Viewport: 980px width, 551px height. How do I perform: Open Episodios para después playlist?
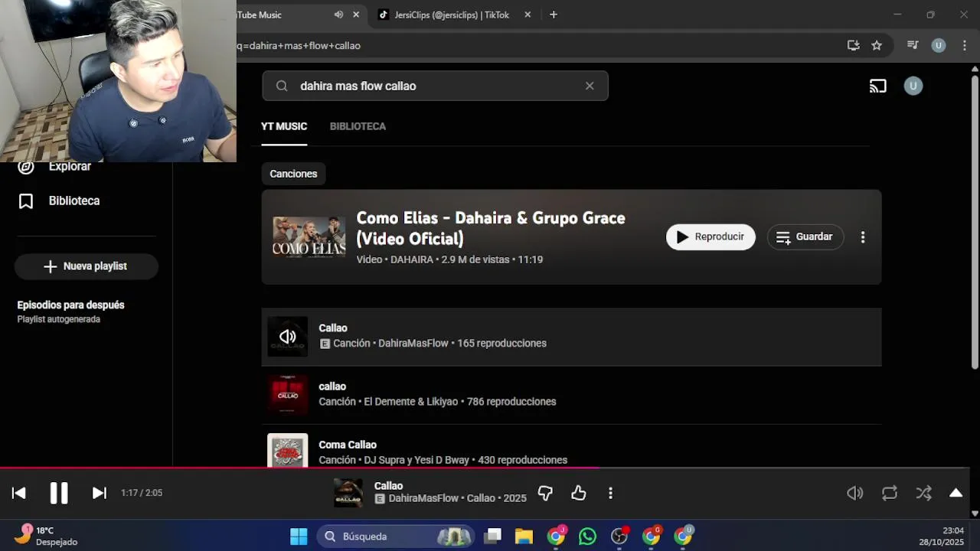point(70,311)
